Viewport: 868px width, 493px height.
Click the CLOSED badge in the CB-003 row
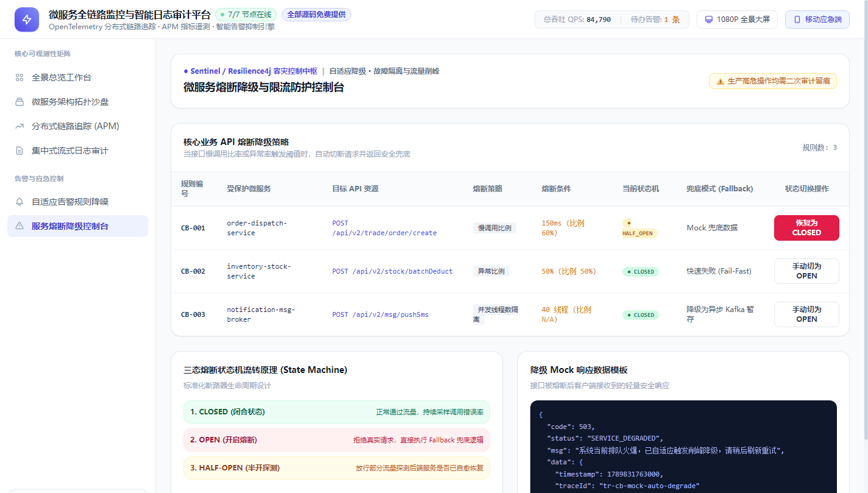click(641, 315)
